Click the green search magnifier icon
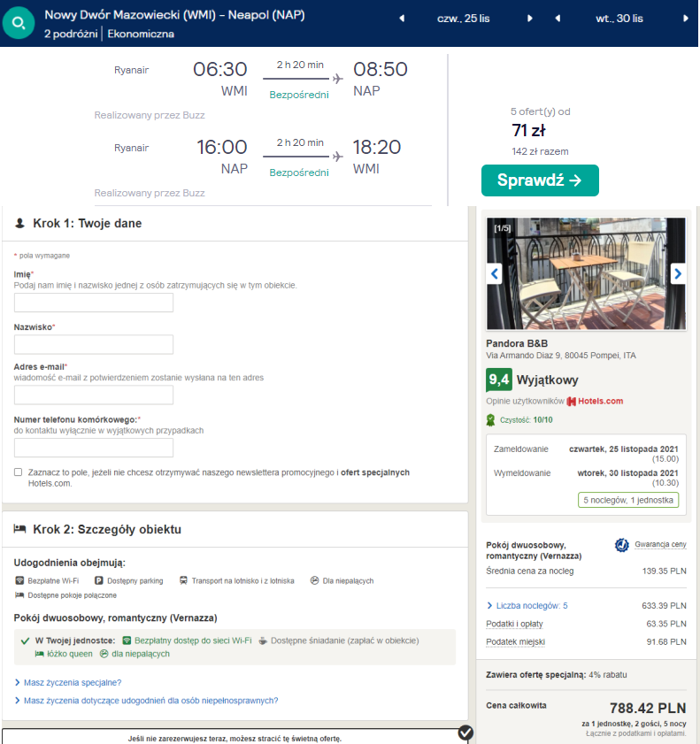Screen dimensions: 700x744 pyautogui.click(x=19, y=22)
